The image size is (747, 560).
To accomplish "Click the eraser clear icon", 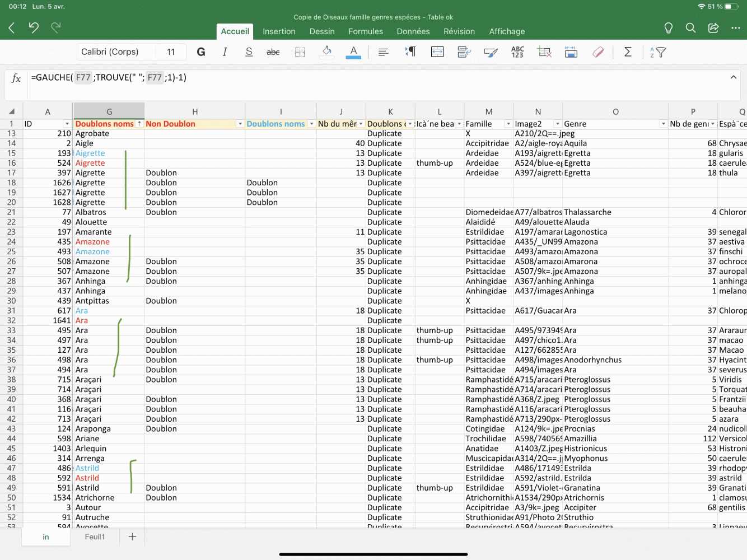I will (598, 52).
